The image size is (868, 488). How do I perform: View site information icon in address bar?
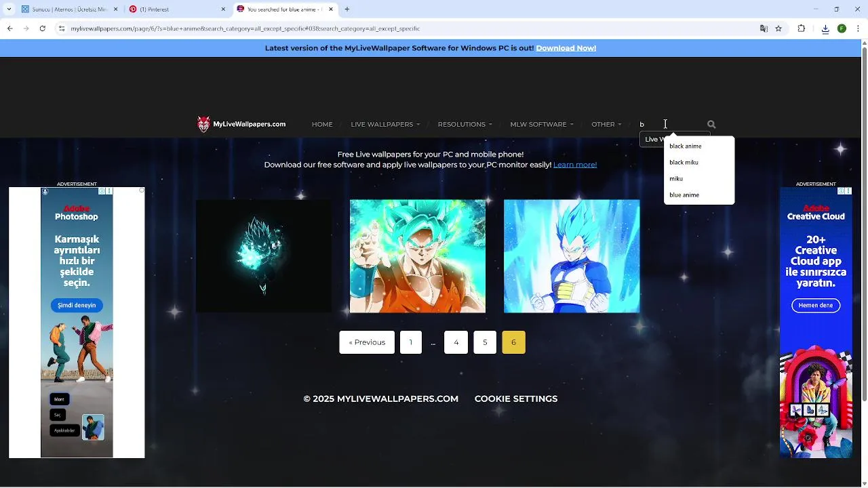click(x=61, y=28)
